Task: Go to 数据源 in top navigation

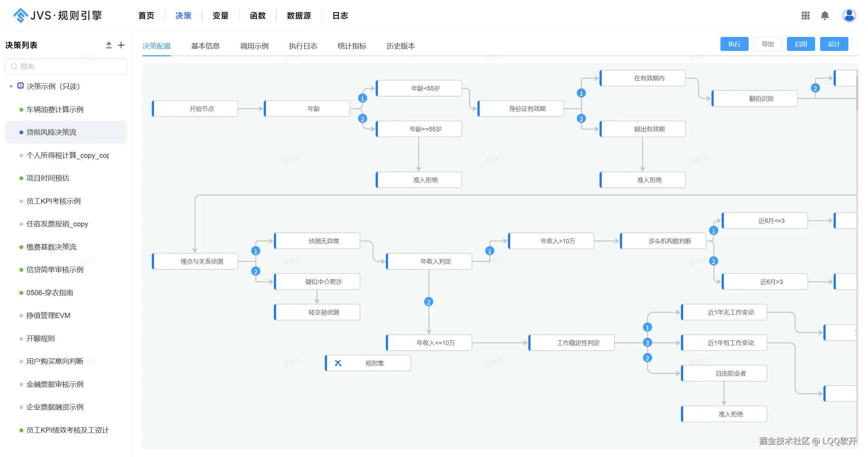Action: pyautogui.click(x=298, y=16)
